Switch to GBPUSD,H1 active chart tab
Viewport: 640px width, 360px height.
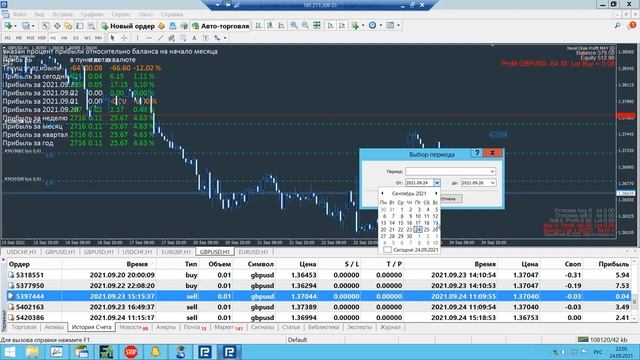215,252
